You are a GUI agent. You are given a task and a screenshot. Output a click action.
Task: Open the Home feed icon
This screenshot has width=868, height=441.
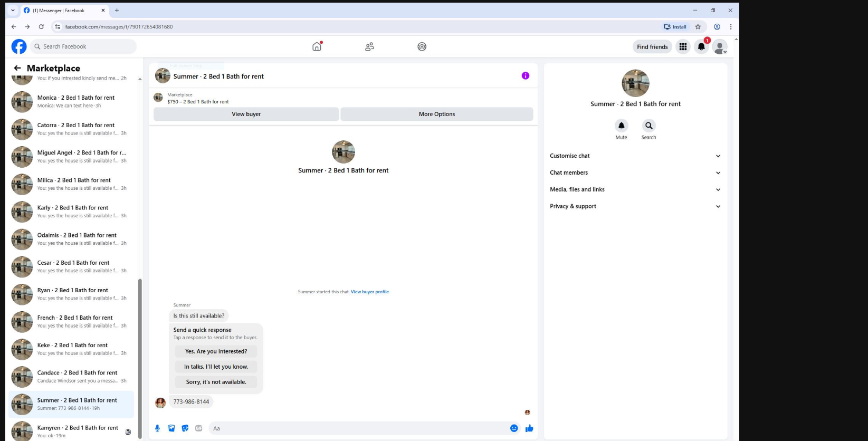[x=317, y=46]
